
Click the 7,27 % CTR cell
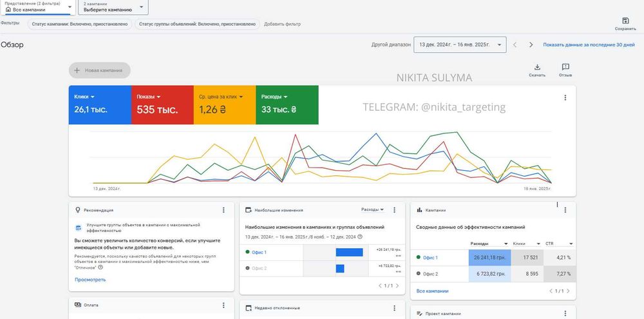(x=560, y=274)
